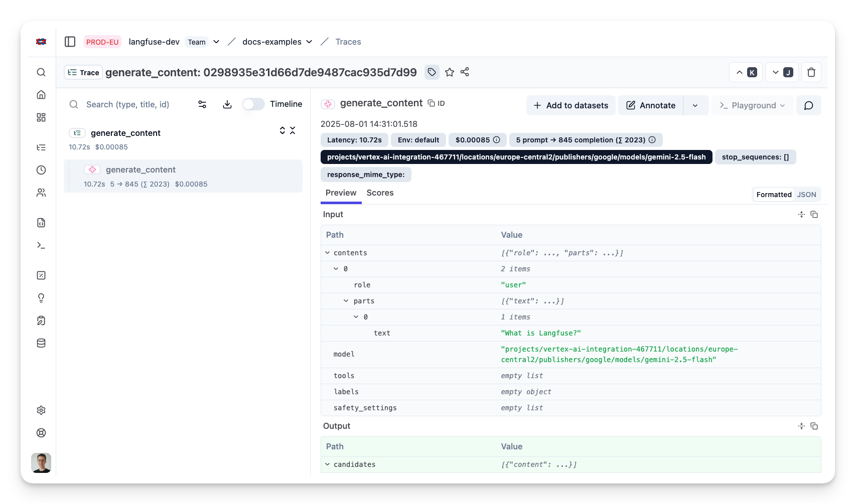The height and width of the screenshot is (504, 856).
Task: Open the filter settings icon near search
Action: (202, 104)
